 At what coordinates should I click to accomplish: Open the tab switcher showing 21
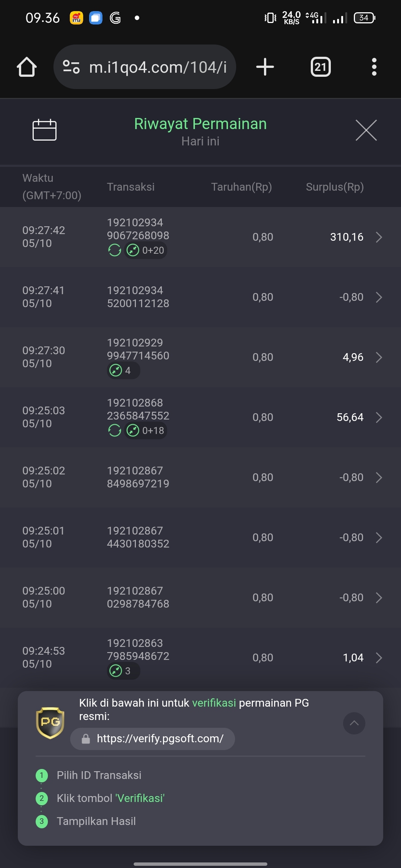(x=320, y=67)
